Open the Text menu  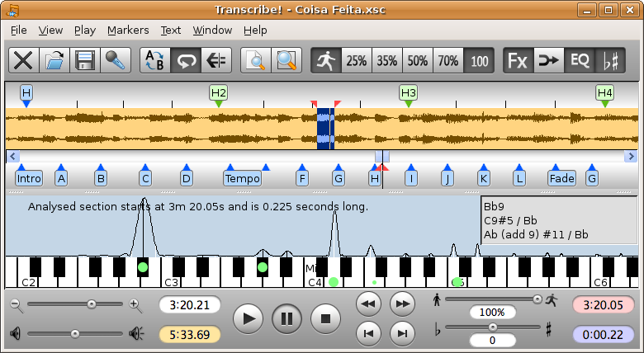pyautogui.click(x=171, y=31)
